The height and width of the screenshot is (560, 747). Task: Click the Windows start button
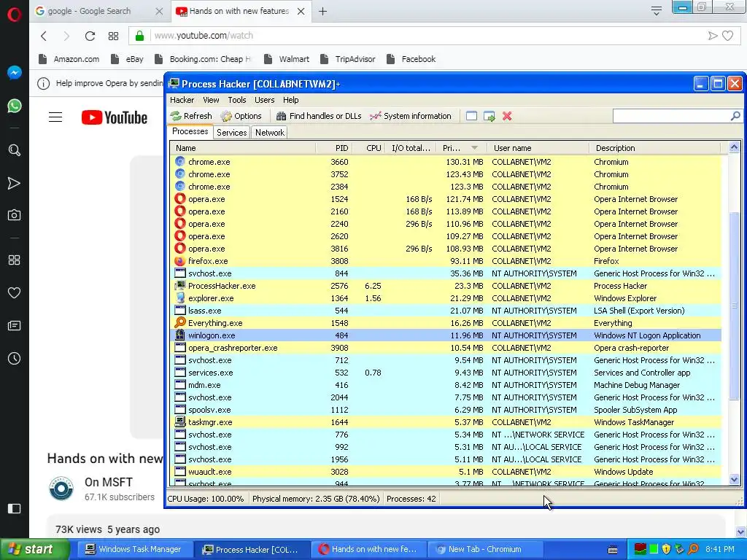[x=34, y=549]
